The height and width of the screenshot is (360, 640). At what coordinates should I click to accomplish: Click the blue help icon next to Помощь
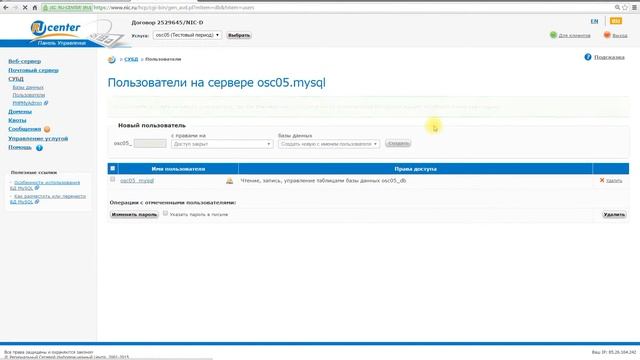click(39, 148)
